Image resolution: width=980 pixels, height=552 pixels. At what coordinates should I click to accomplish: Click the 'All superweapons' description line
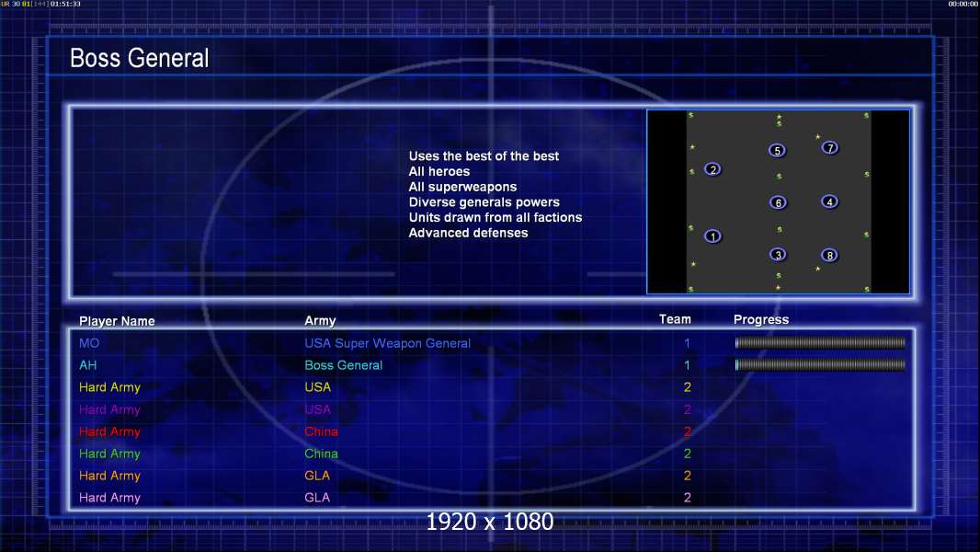(x=462, y=187)
